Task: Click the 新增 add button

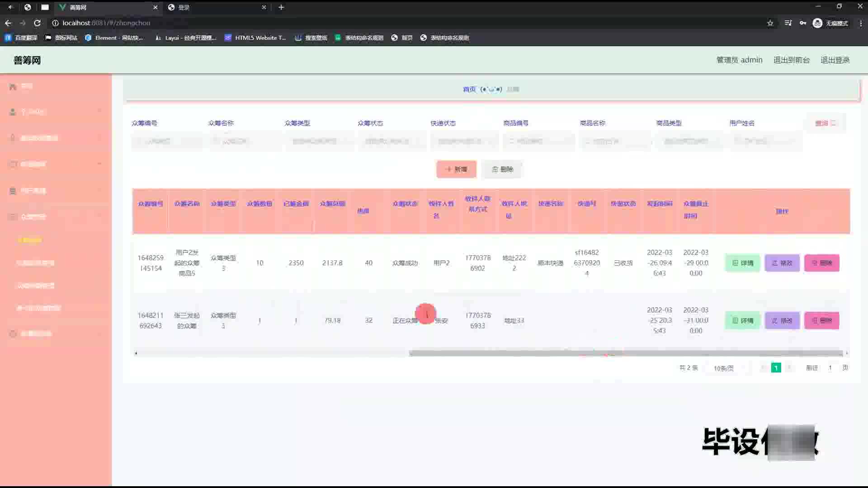Action: pyautogui.click(x=456, y=169)
